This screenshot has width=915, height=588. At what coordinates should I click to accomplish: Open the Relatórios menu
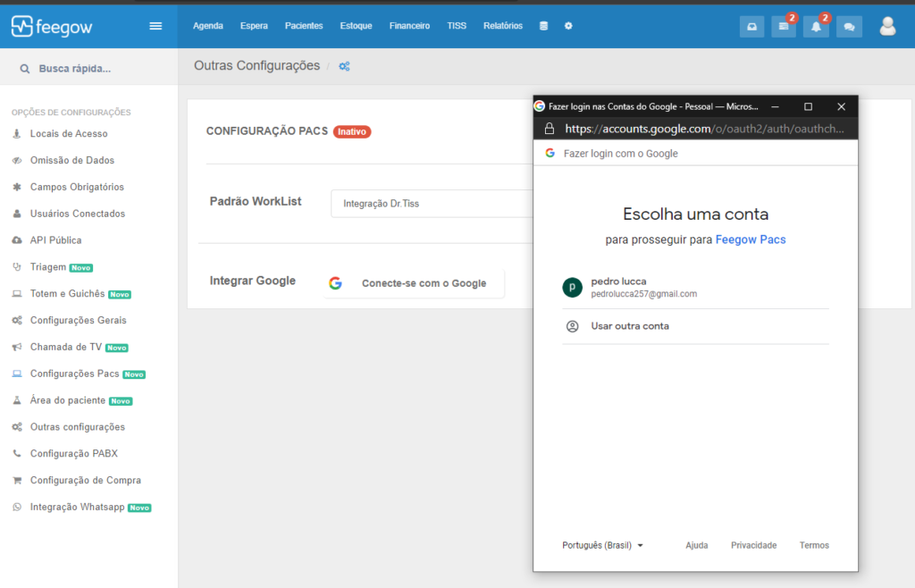pyautogui.click(x=503, y=26)
